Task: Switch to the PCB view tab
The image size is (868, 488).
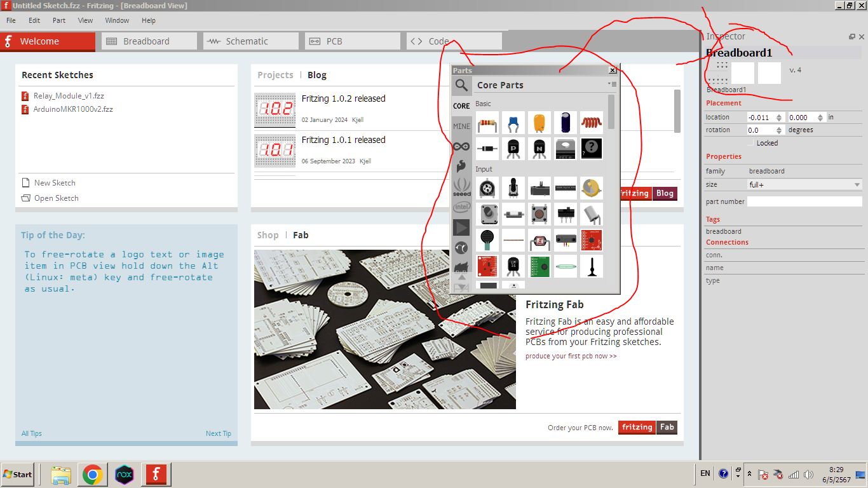Action: point(353,41)
